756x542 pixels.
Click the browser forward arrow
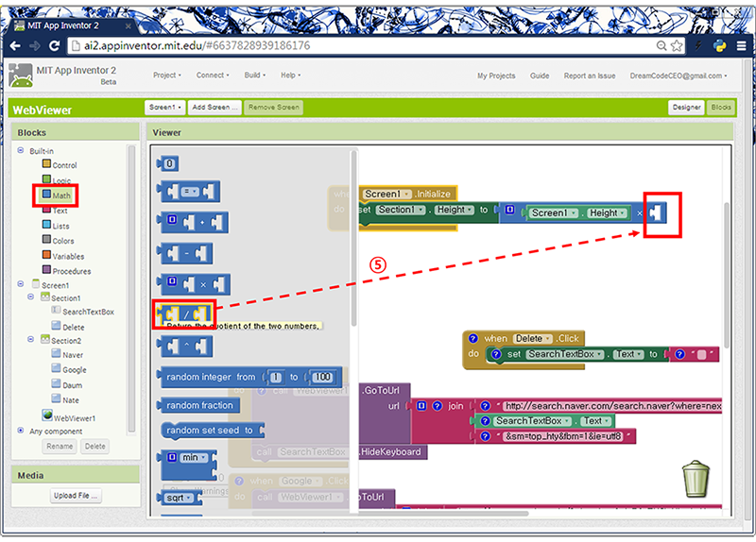click(35, 45)
